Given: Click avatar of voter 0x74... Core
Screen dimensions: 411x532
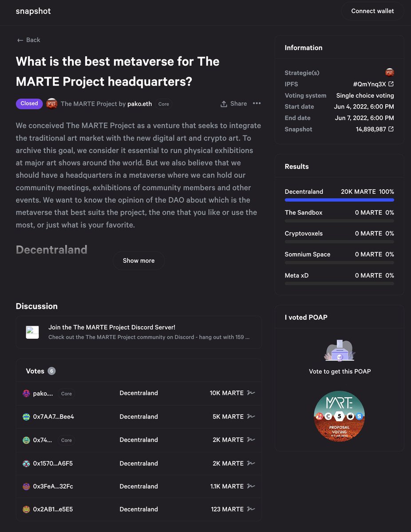Looking at the screenshot, I should tap(26, 440).
